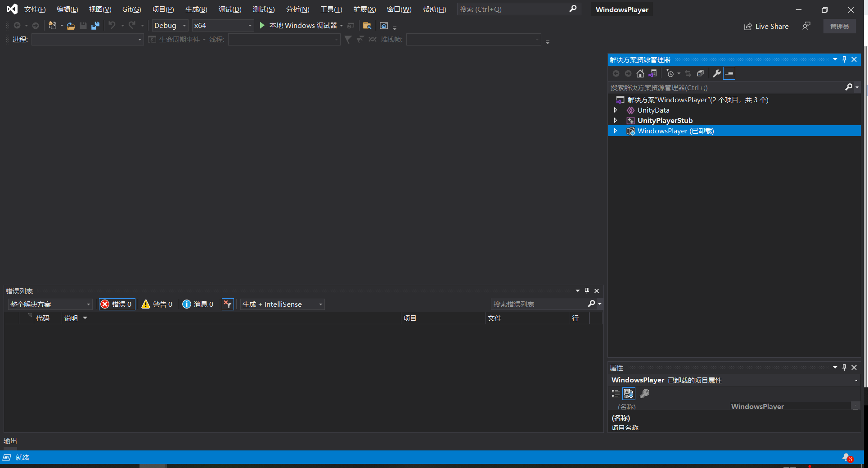Viewport: 868px width, 468px height.
Task: Click the navigate backward toolbar icon
Action: point(17,26)
